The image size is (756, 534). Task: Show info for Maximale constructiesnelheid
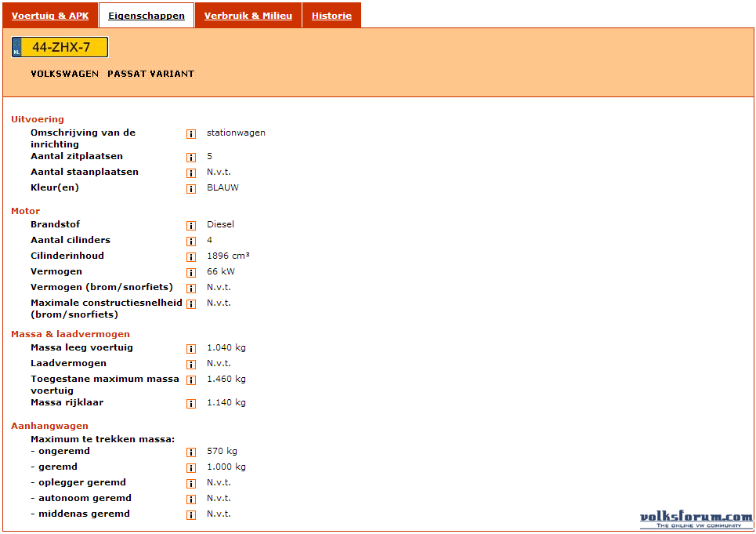coord(191,304)
